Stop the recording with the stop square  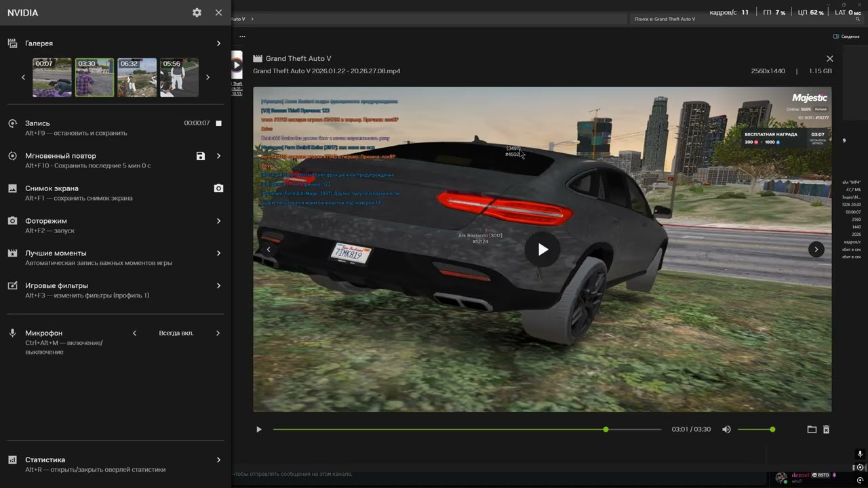pos(218,123)
